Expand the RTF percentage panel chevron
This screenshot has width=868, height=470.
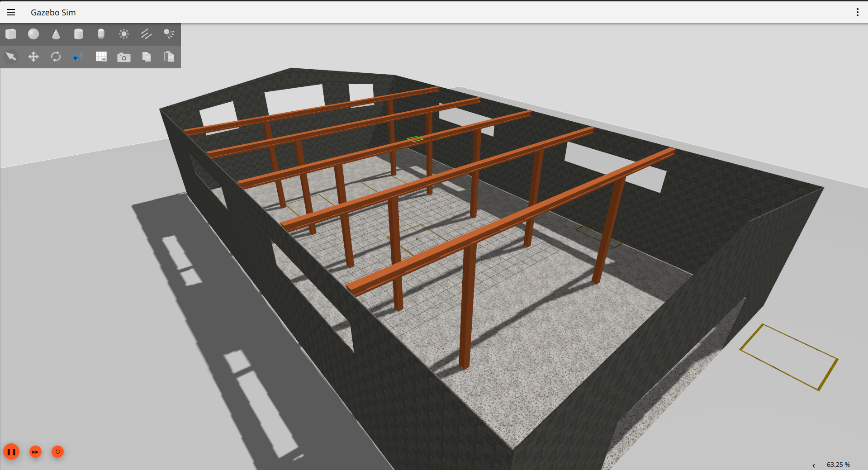(x=814, y=465)
